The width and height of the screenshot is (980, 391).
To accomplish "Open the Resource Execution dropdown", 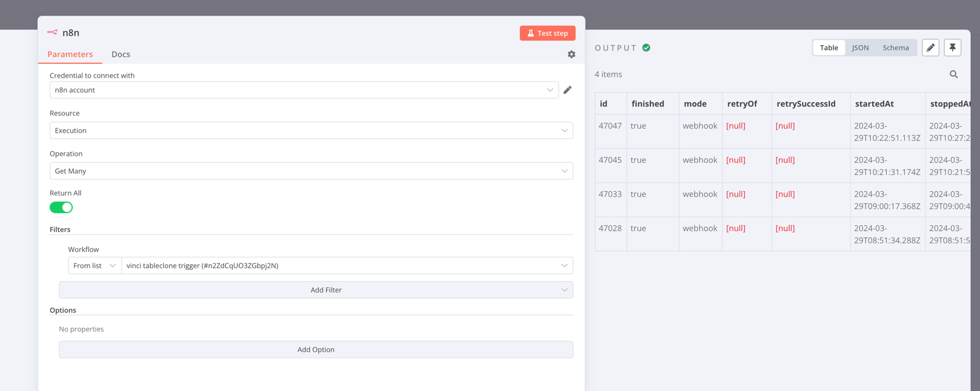I will 311,130.
